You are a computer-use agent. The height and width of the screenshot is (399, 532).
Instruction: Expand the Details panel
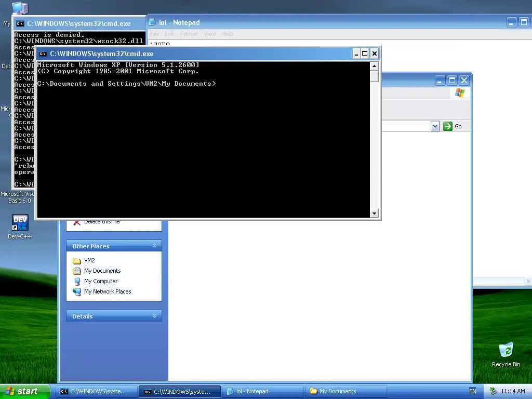click(154, 316)
